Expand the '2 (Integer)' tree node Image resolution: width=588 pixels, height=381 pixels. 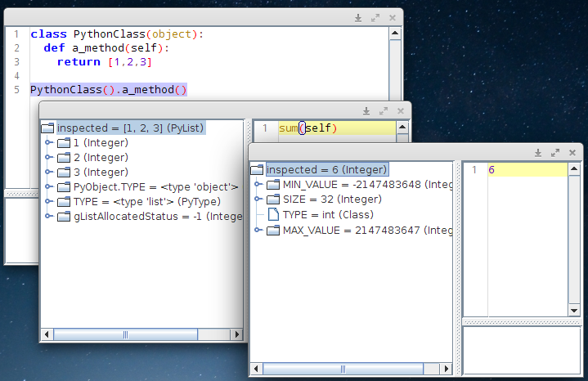point(48,157)
